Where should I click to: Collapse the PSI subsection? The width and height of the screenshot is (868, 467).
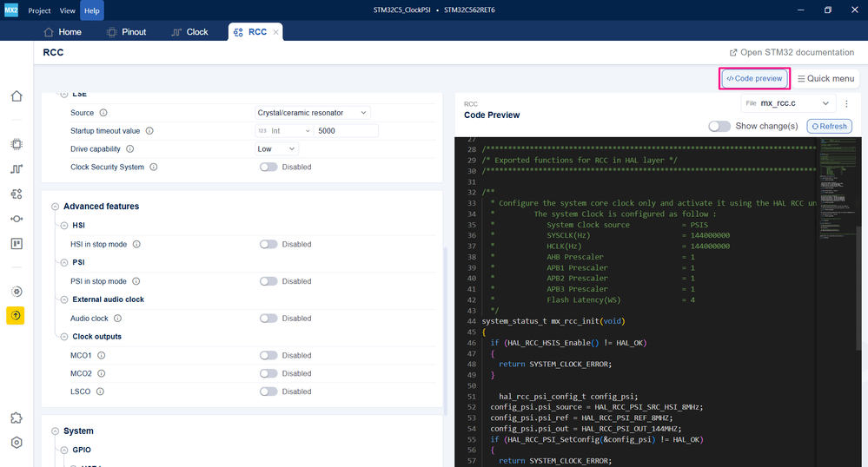(64, 263)
